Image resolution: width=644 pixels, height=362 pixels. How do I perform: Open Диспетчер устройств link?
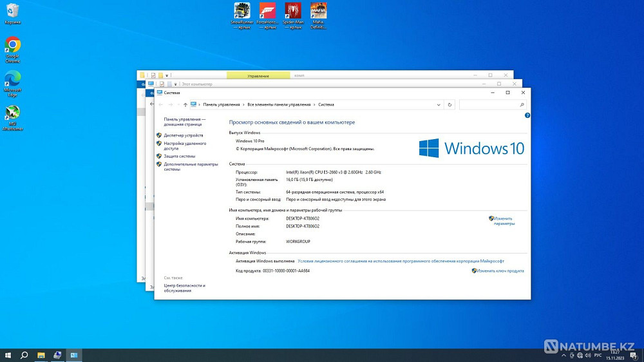point(183,135)
